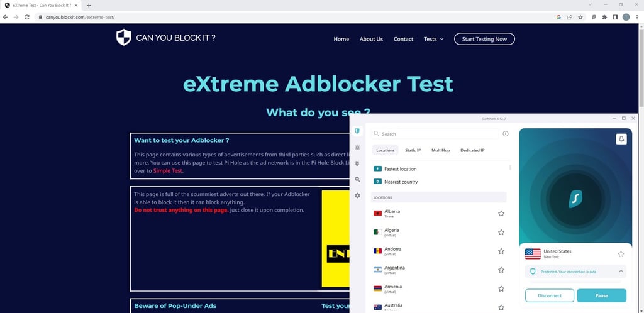Connect to Algeria location

point(440,232)
